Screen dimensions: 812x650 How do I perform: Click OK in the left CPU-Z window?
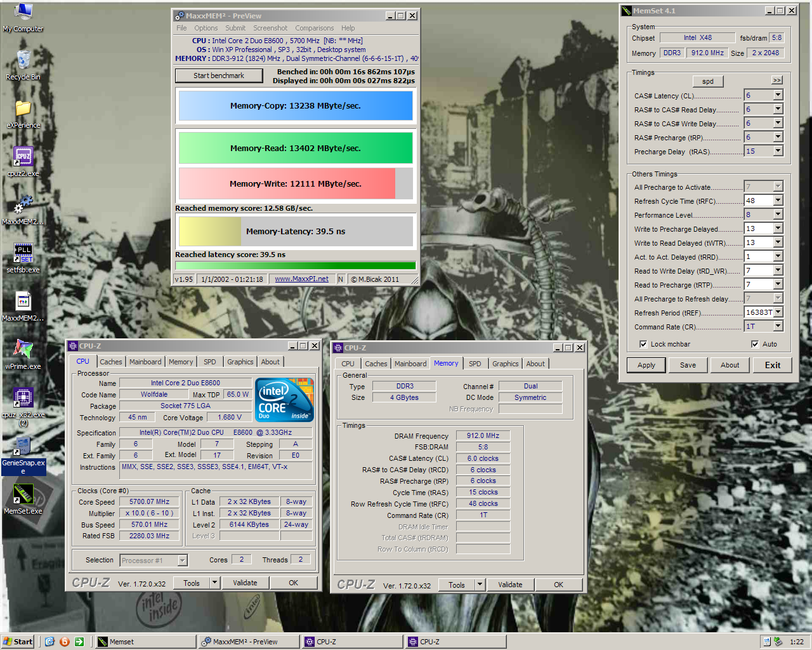tap(294, 583)
